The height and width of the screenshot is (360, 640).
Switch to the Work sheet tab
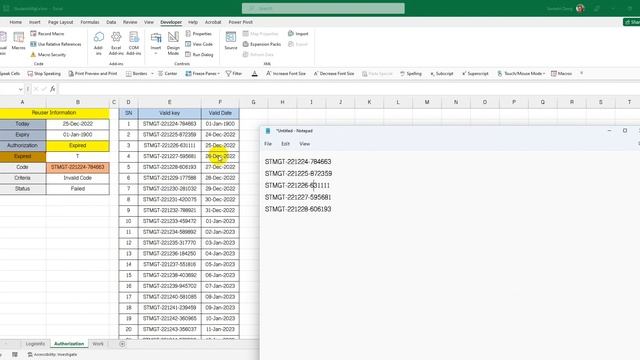click(98, 344)
